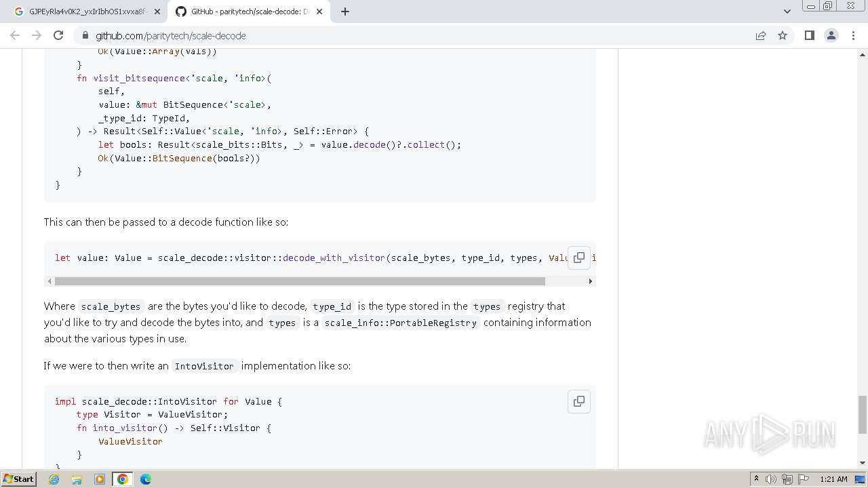Screen dimensions: 868x488
Task: Open media player taskbar icon
Action: [x=100, y=479]
